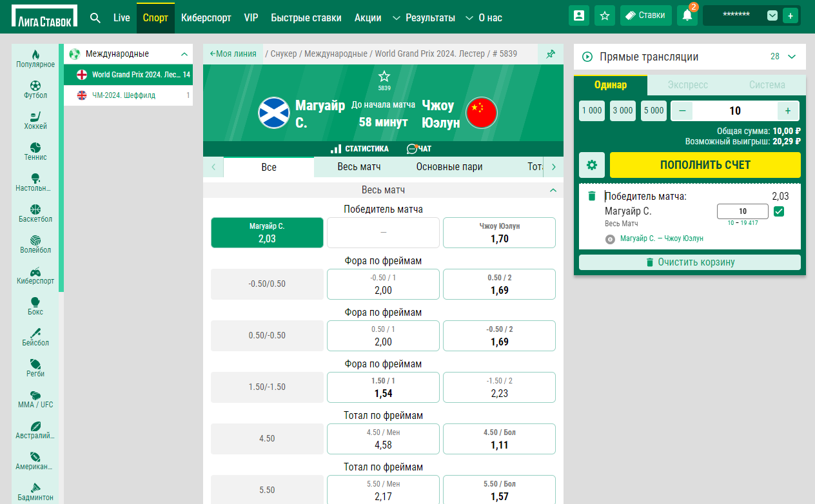Collapse the Весь матч market group

click(553, 190)
